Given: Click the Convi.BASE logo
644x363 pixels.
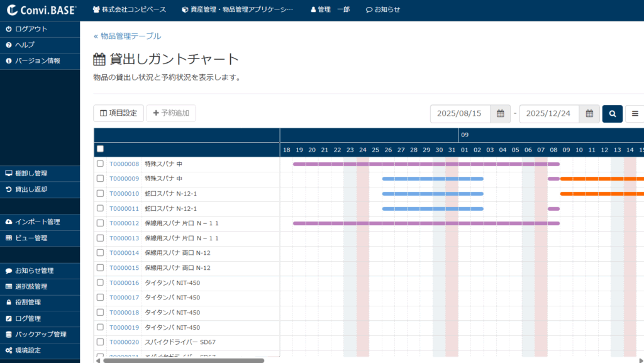Looking at the screenshot, I should [40, 10].
